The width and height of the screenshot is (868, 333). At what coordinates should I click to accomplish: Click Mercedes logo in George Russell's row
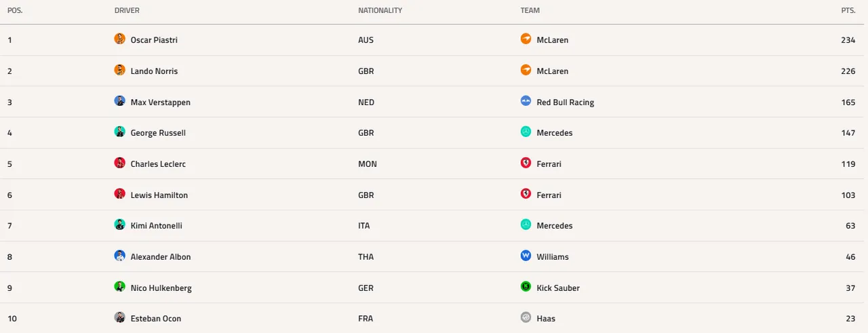click(526, 132)
